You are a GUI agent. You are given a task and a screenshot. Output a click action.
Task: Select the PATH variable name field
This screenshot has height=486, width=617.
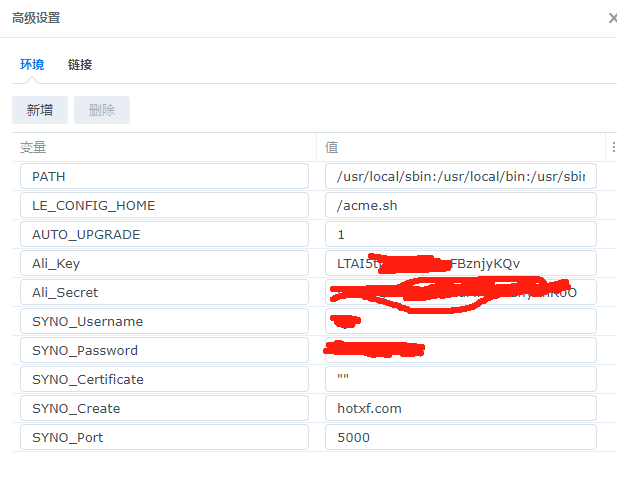164,177
